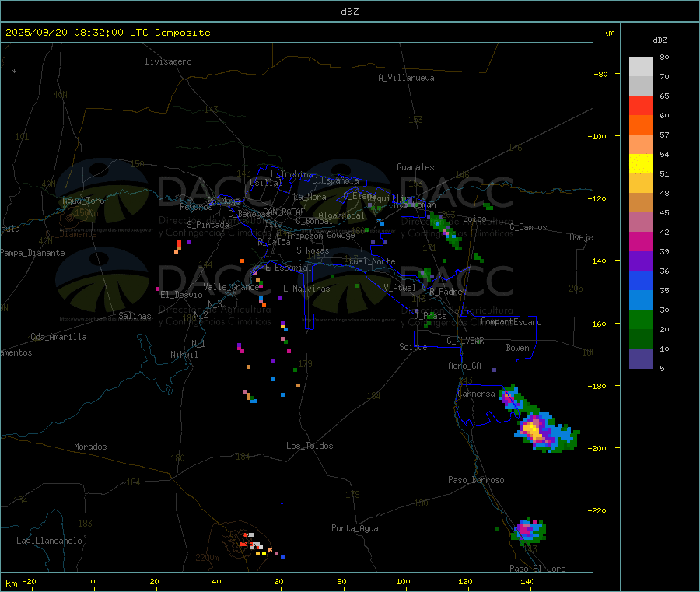The image size is (700, 592).
Task: Click the L_Malvinas label
Action: pyautogui.click(x=306, y=289)
